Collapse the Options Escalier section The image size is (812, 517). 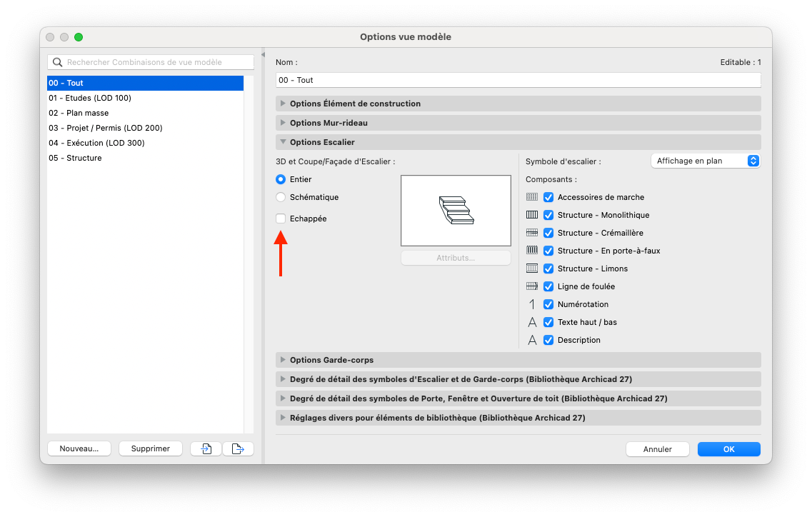518,142
